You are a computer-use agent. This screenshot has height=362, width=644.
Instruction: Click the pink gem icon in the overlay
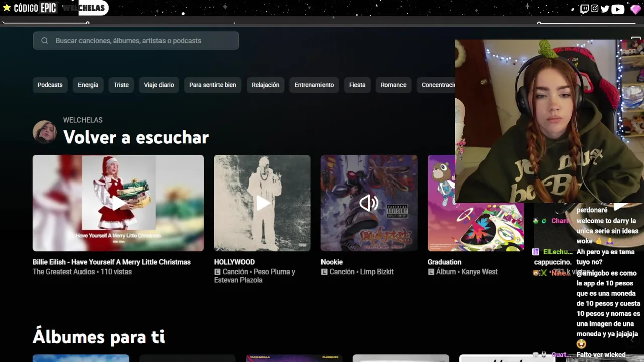635,9
